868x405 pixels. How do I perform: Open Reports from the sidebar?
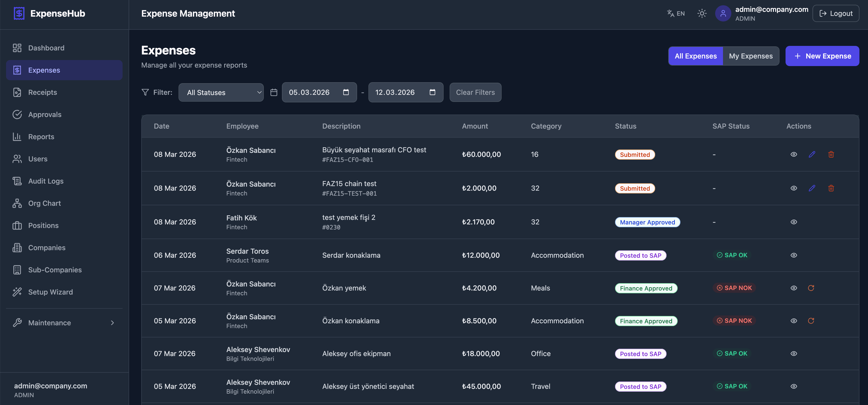pyautogui.click(x=64, y=137)
